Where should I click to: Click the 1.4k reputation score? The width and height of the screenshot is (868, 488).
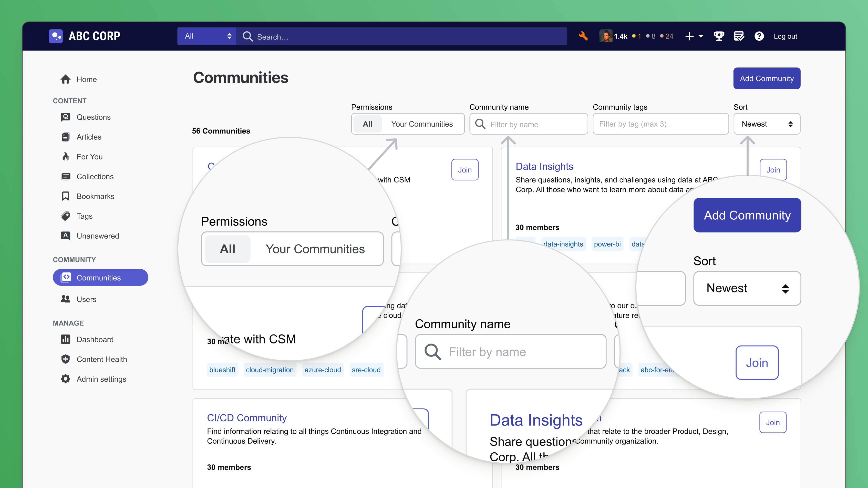(x=620, y=36)
